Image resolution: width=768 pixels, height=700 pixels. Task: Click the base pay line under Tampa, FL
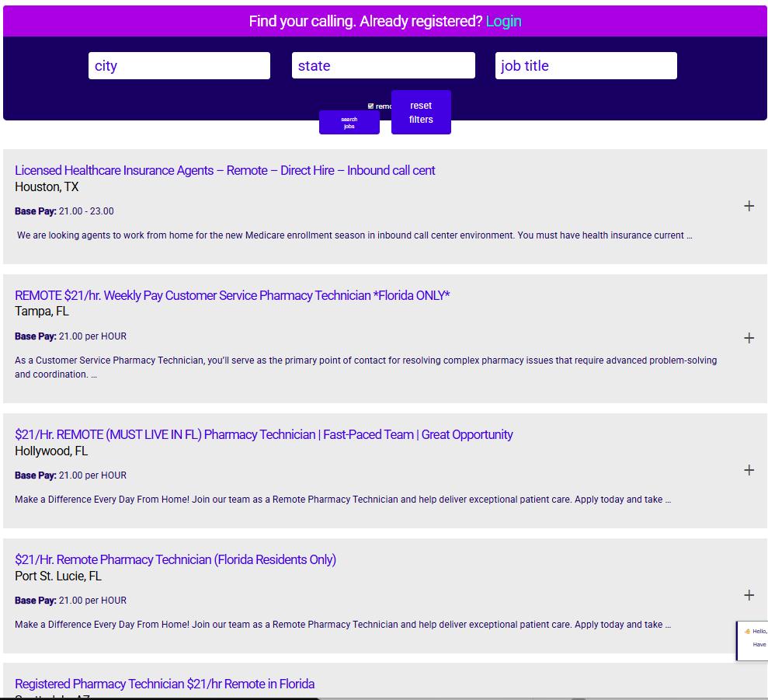(71, 336)
